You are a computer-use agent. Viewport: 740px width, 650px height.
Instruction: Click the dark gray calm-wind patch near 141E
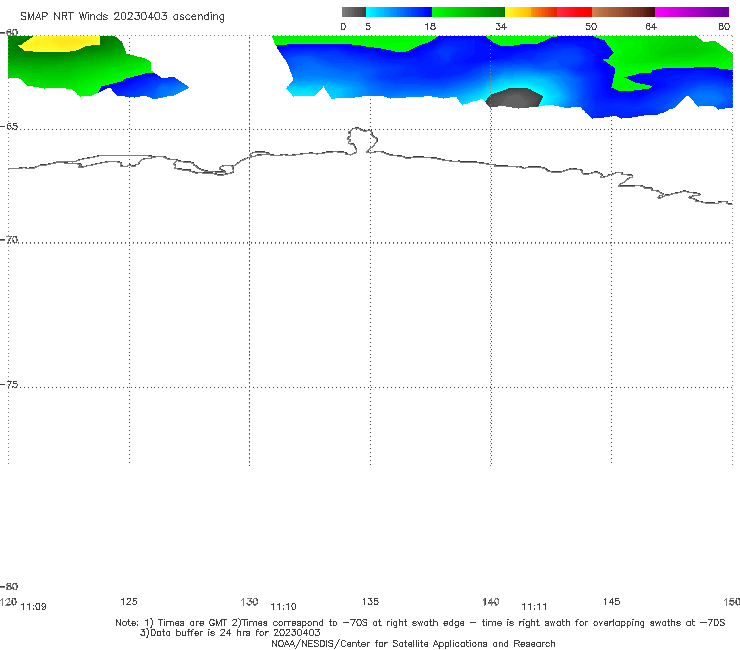pos(514,98)
